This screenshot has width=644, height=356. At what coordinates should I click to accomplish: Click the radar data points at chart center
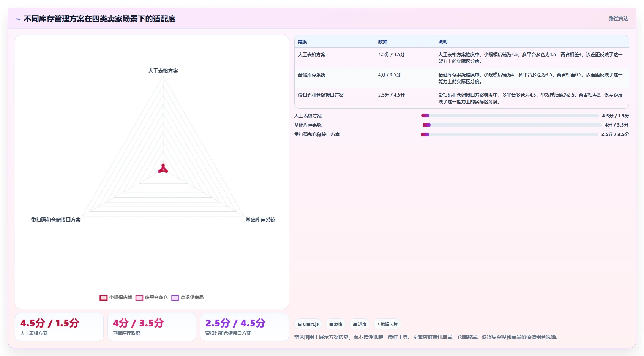(x=163, y=169)
